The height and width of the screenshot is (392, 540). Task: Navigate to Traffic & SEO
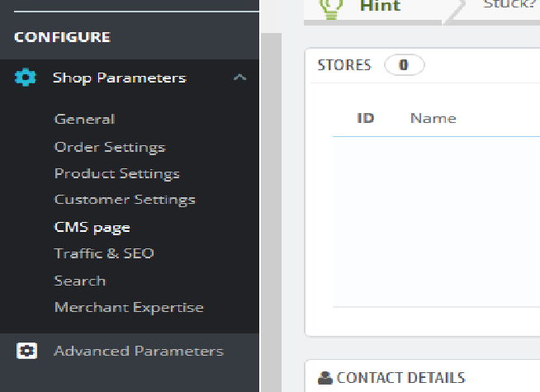tap(104, 253)
